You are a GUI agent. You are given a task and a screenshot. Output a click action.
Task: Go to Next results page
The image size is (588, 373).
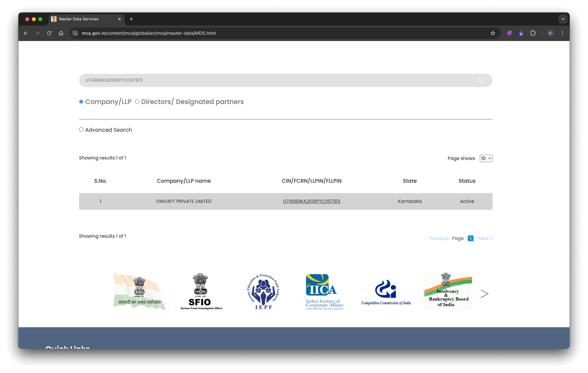coord(485,238)
